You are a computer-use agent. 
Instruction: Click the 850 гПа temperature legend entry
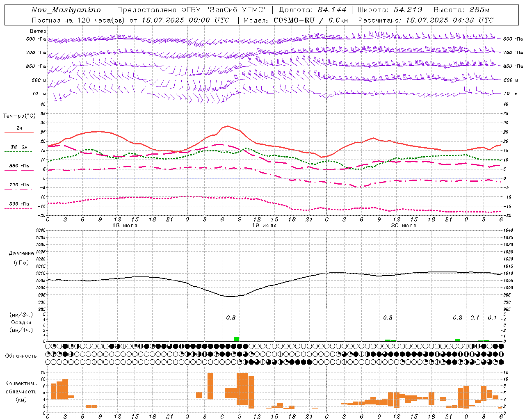point(19,166)
